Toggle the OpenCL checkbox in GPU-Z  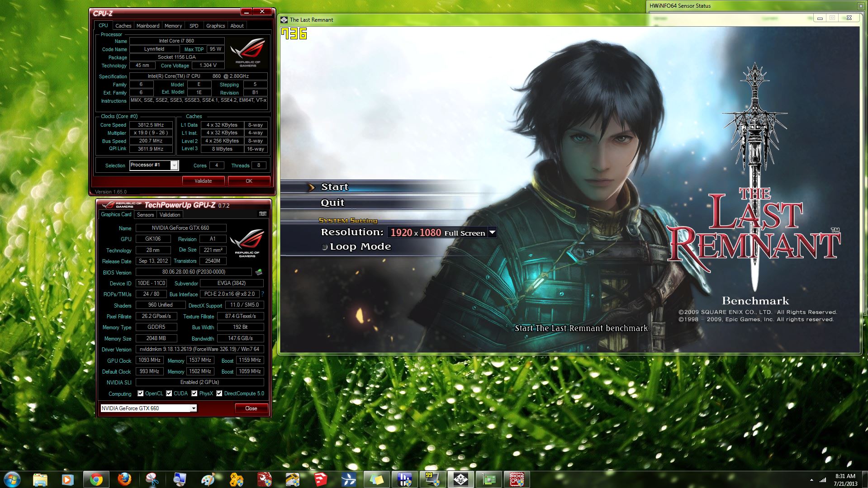(x=141, y=393)
